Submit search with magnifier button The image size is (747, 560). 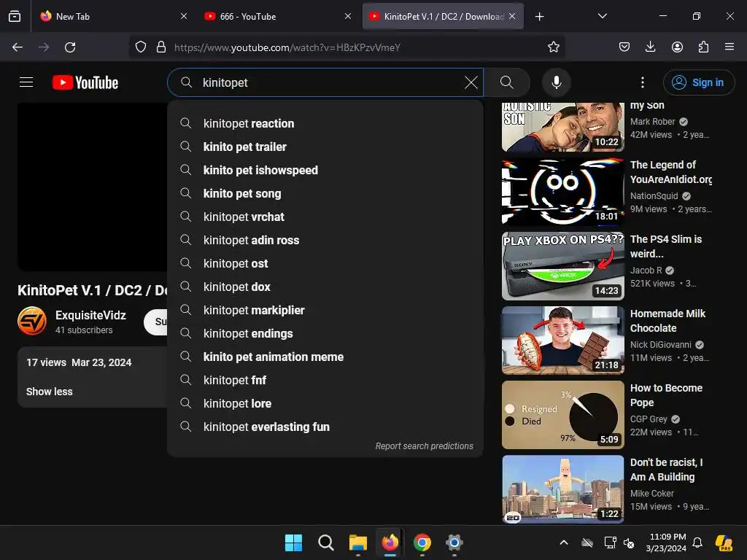click(x=507, y=82)
